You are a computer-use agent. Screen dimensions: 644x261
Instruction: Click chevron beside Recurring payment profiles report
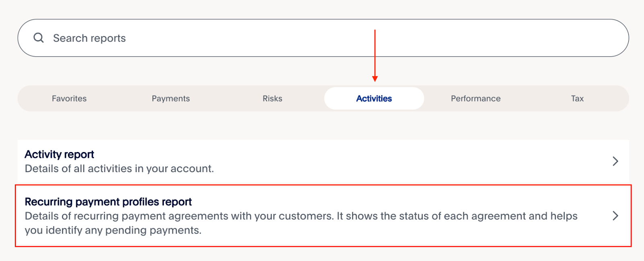615,216
